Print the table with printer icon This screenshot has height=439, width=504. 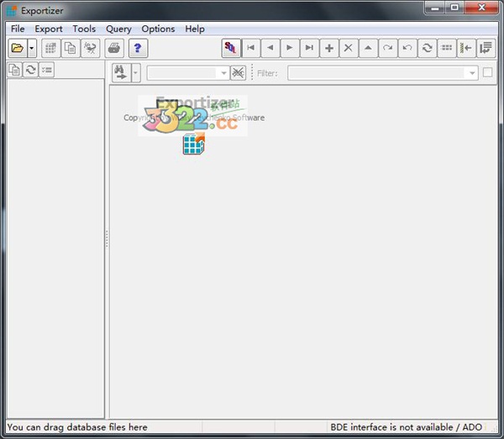pos(114,48)
